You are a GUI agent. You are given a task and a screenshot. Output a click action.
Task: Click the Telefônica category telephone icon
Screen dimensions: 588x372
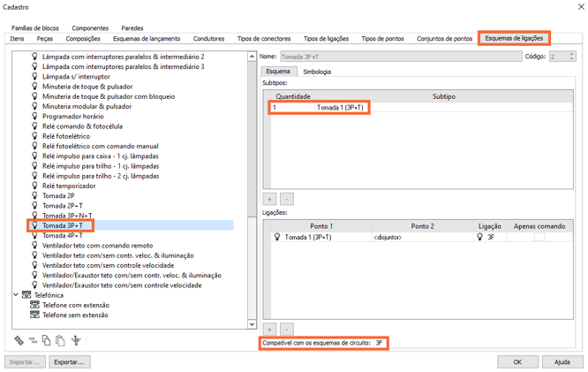(x=26, y=295)
